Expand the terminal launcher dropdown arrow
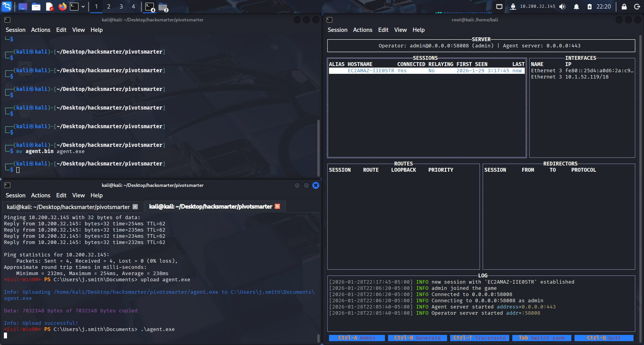Screen dimensions: 644x345 (x=83, y=7)
